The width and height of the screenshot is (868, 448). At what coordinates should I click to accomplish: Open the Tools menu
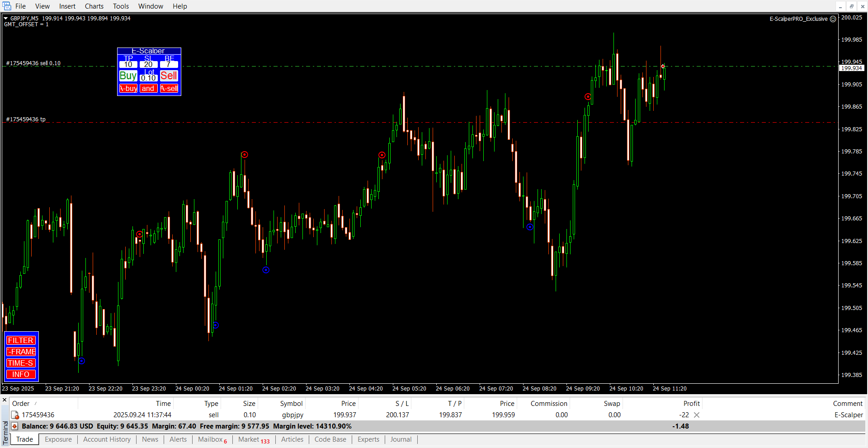121,6
